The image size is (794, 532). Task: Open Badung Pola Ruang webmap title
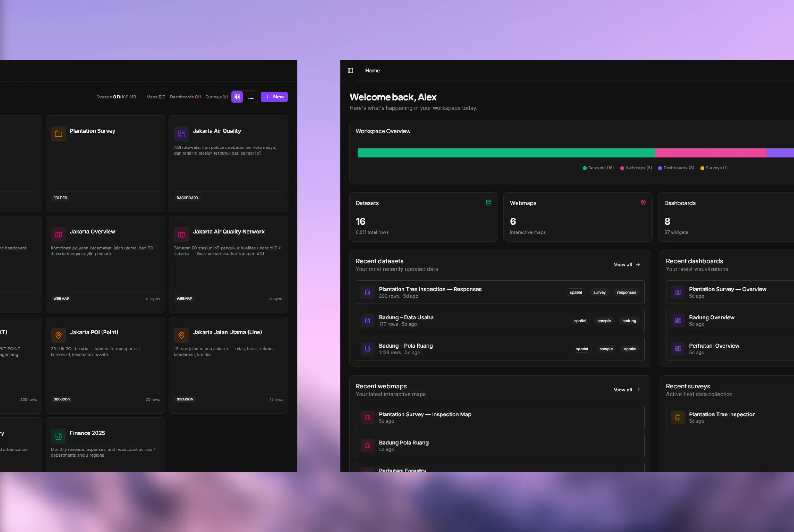click(x=404, y=443)
